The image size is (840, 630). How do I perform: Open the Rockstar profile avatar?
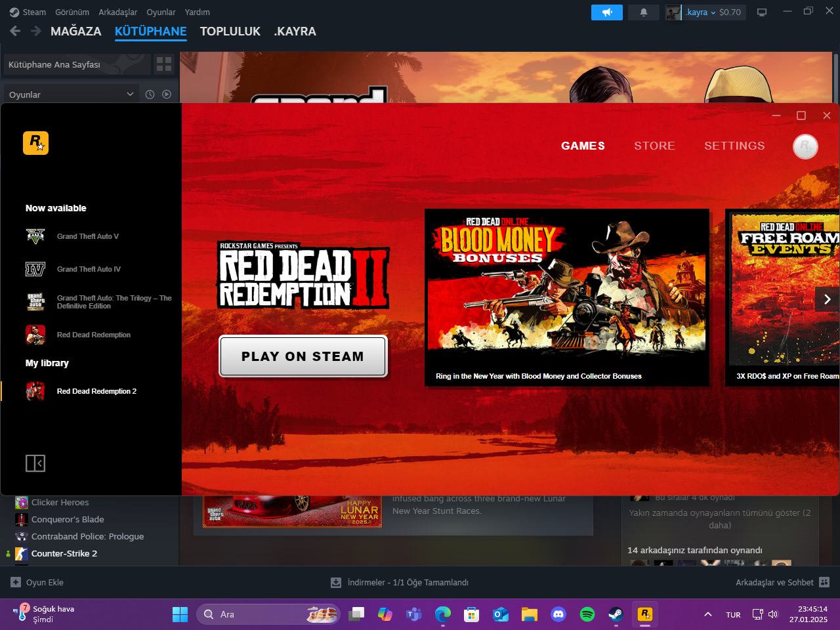click(x=805, y=146)
